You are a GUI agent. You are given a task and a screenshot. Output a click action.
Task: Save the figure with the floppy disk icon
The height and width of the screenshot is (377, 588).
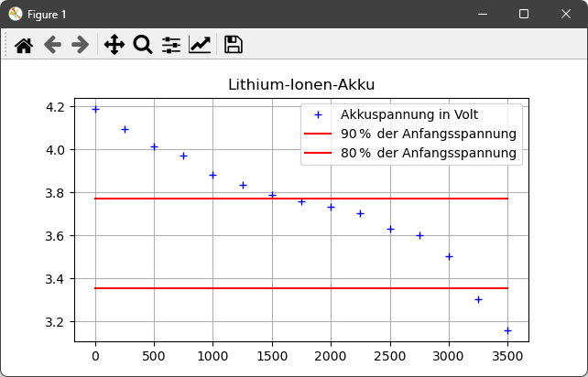(x=233, y=45)
